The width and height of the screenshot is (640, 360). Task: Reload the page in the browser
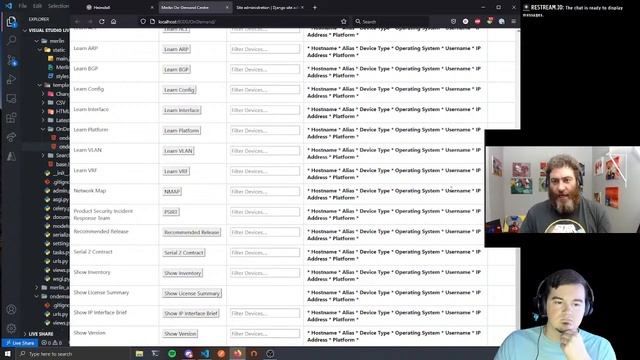pos(102,22)
